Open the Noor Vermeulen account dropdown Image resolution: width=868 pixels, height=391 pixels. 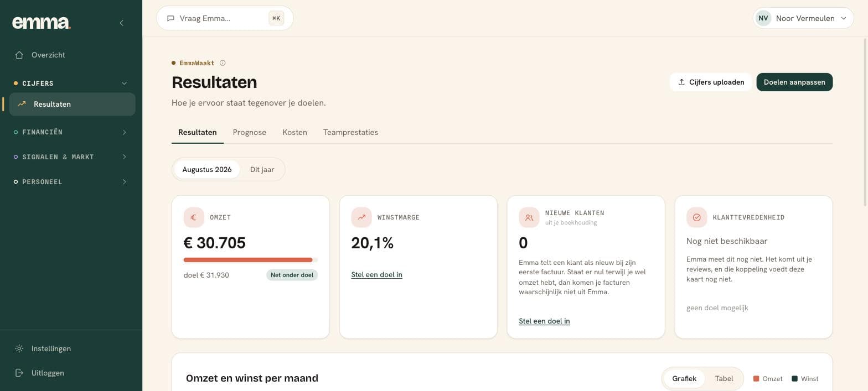803,18
